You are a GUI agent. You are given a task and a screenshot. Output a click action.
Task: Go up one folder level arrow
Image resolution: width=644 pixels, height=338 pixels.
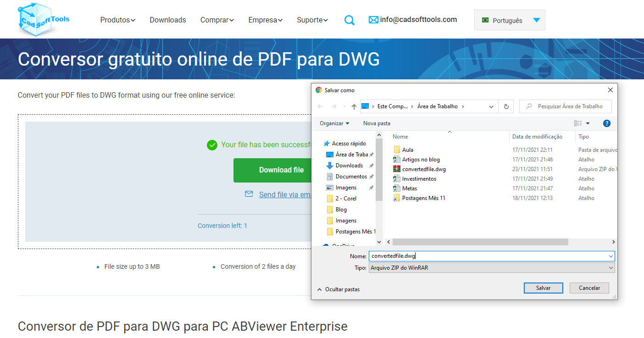pos(354,106)
